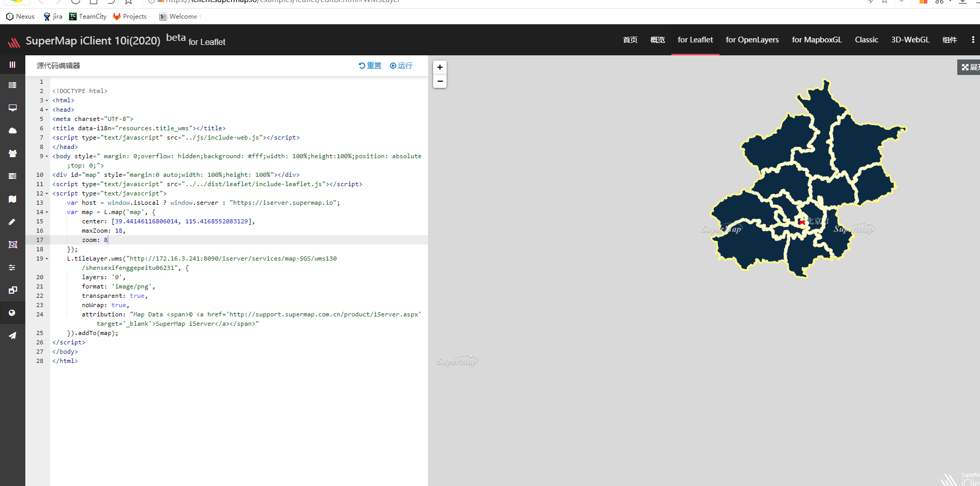
Task: Click the SuperMap iClient 10i(2020) title
Action: pyautogui.click(x=93, y=41)
